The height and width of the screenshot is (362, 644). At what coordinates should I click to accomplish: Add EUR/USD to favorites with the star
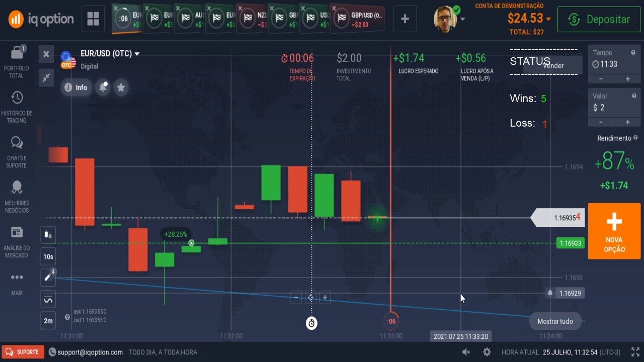121,87
